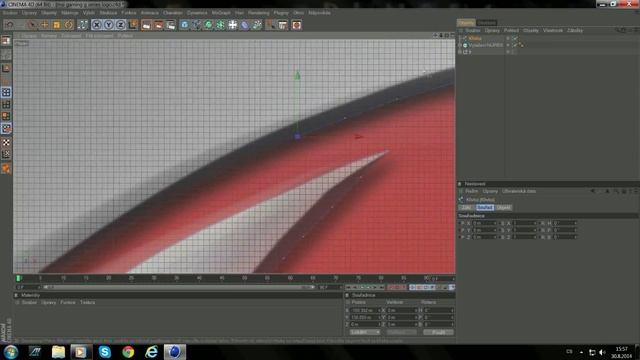Click the timeline preview range slider bar

pyautogui.click(x=179, y=287)
